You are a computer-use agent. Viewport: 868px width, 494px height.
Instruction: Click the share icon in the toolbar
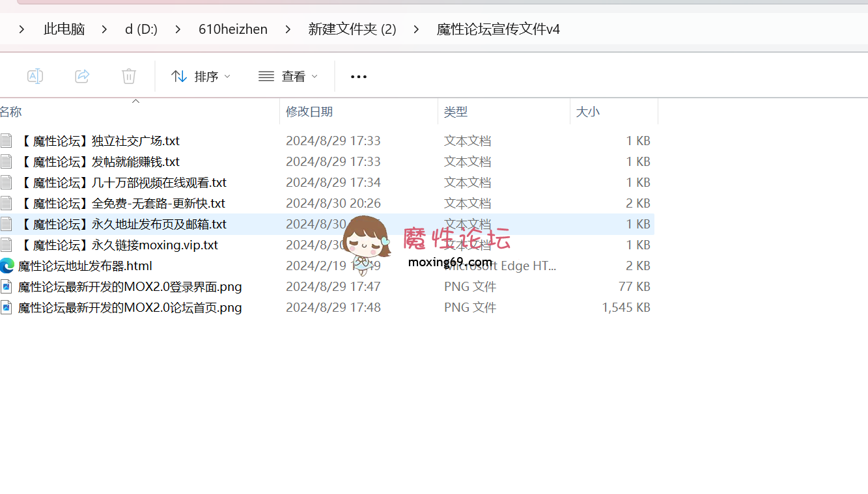coord(82,76)
